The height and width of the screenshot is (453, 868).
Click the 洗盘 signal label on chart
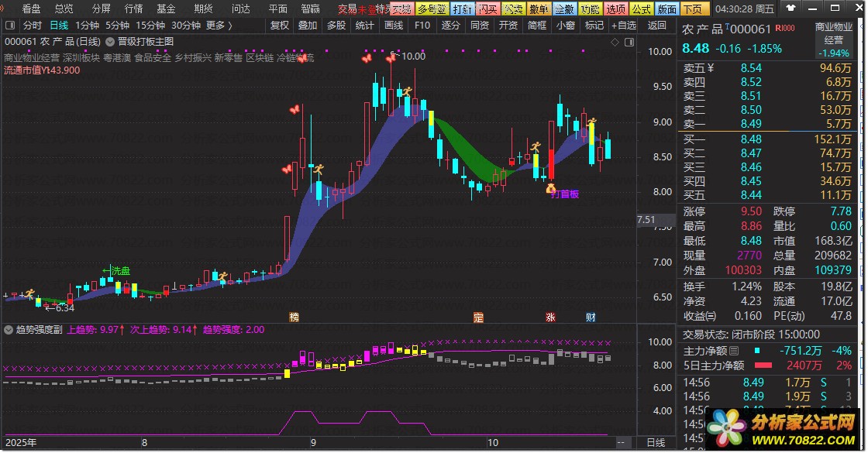pyautogui.click(x=121, y=271)
